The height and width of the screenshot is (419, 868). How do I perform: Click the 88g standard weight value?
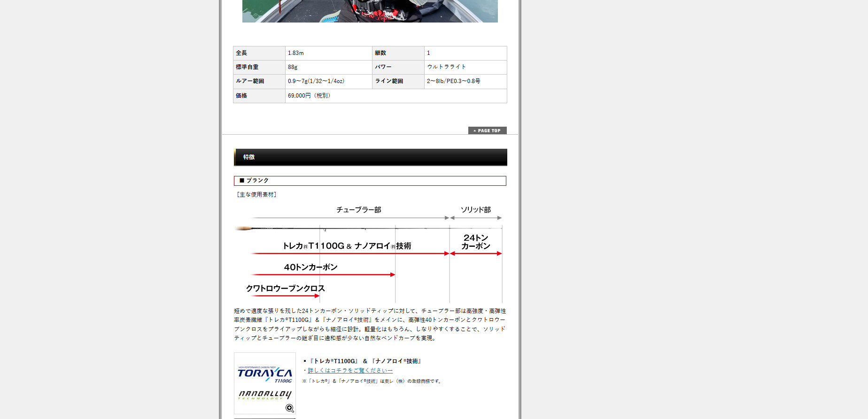coord(293,67)
